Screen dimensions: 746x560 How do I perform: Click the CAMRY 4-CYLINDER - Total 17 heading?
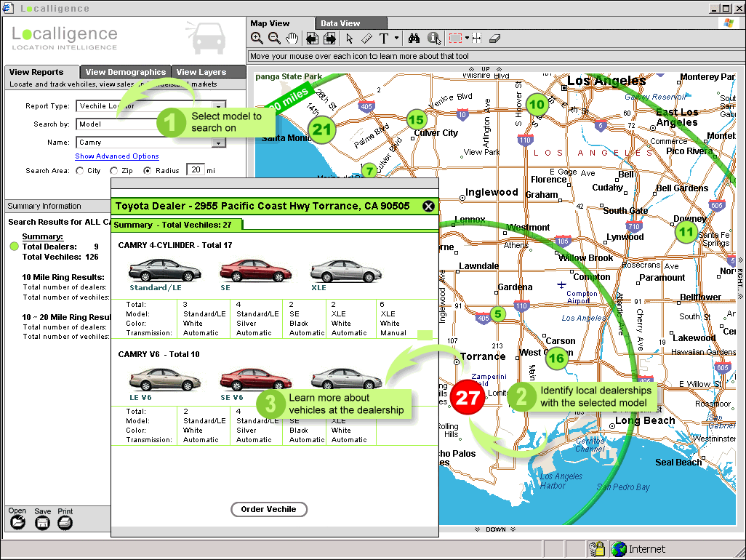(x=175, y=245)
